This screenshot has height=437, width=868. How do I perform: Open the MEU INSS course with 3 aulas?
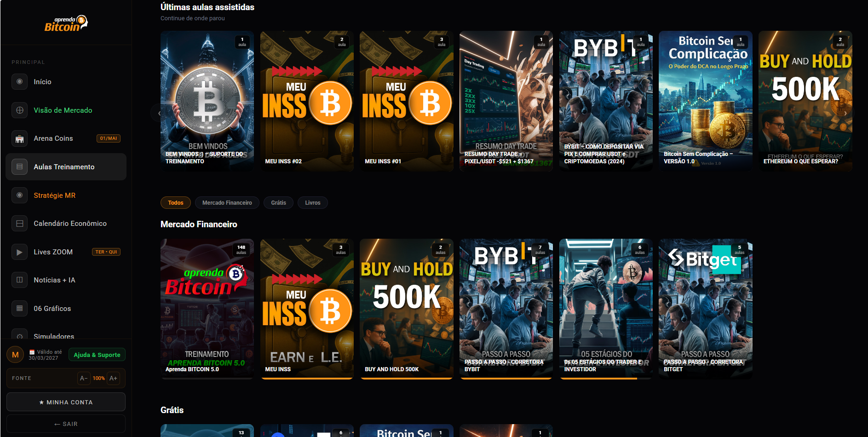coord(307,309)
